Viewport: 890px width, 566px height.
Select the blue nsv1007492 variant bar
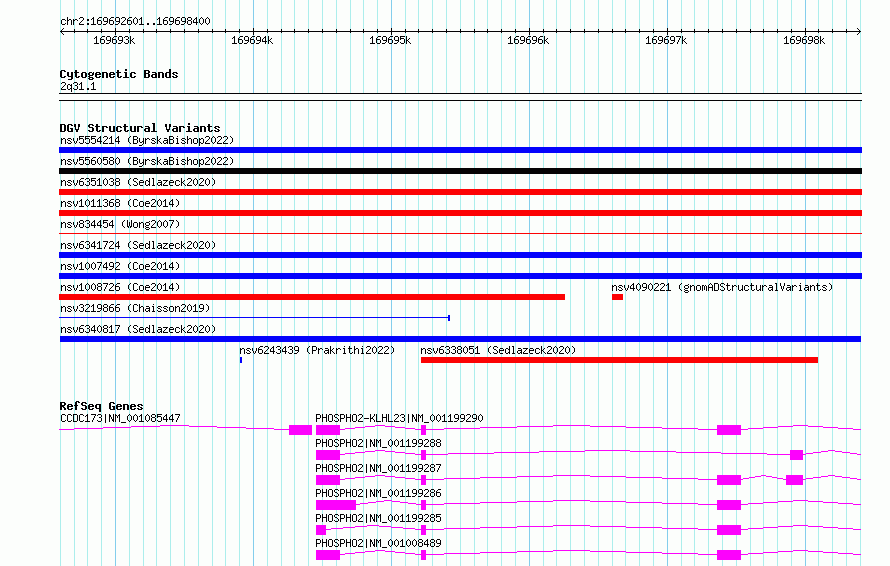460,276
